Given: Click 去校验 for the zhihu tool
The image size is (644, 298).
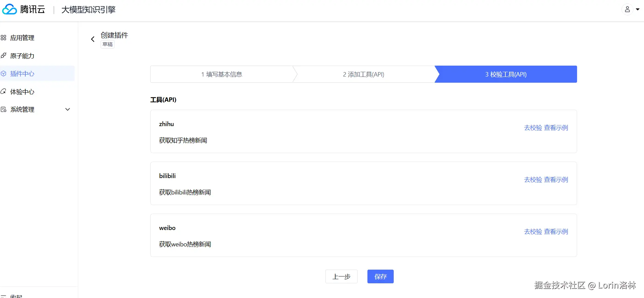Looking at the screenshot, I should (x=533, y=127).
